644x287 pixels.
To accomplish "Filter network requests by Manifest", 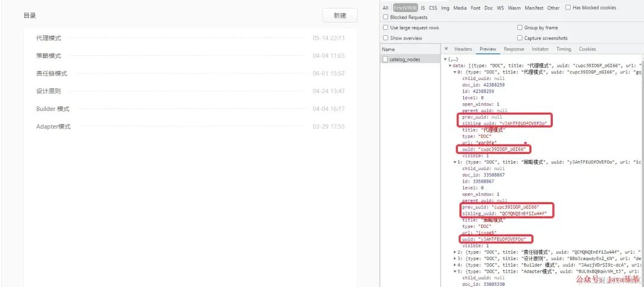I will [x=534, y=8].
